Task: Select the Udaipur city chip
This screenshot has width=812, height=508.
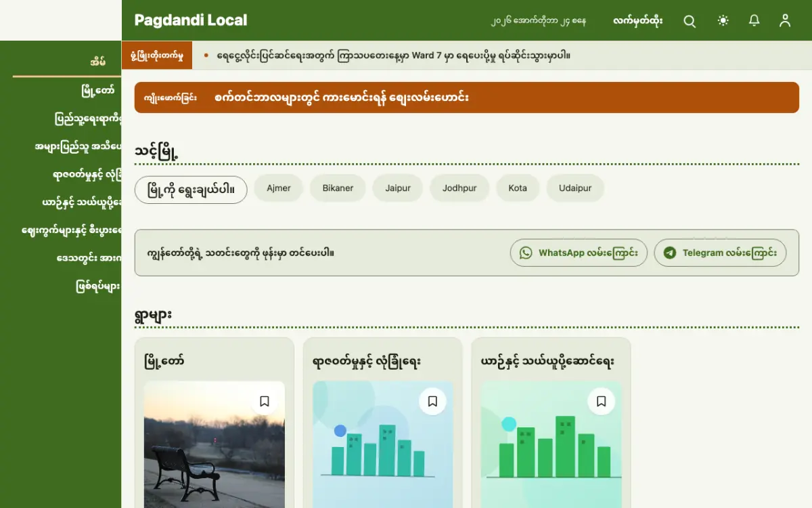Action: click(x=575, y=188)
